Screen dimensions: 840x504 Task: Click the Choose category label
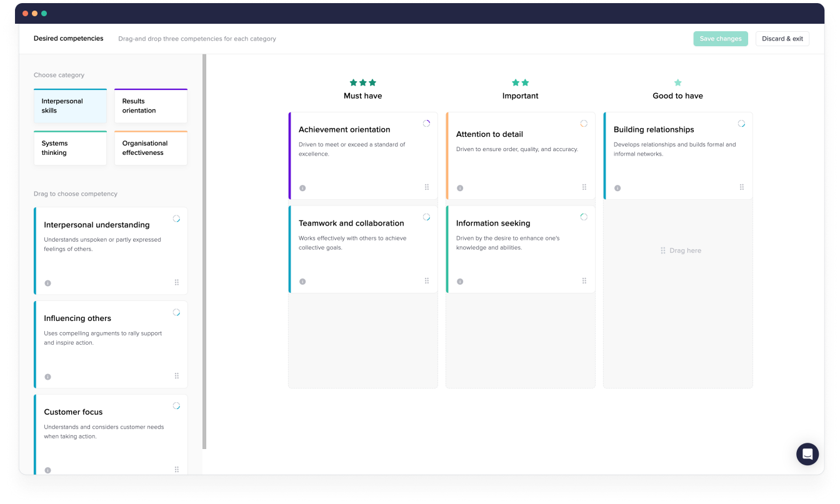[59, 75]
